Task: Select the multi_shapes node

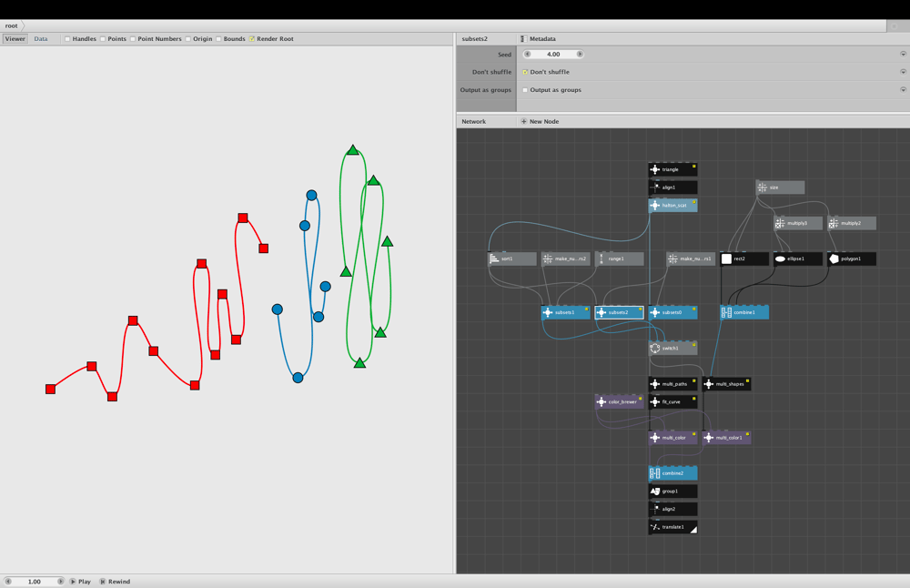Action: (x=726, y=384)
